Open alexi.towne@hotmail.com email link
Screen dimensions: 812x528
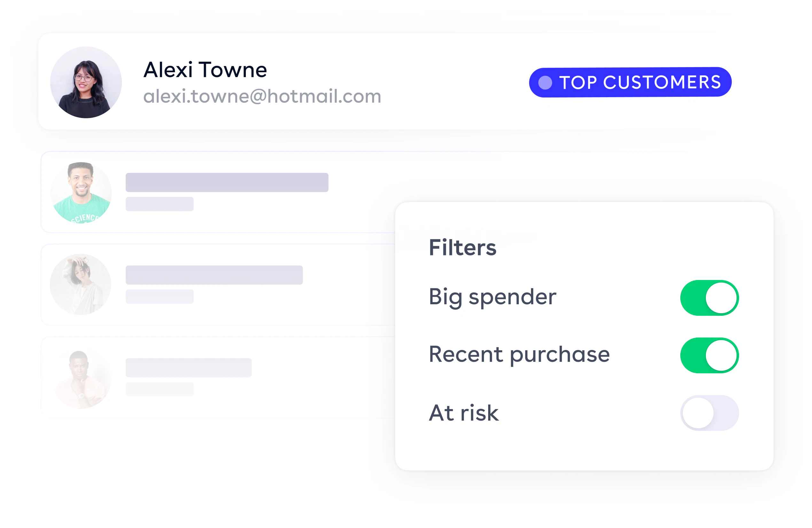click(x=262, y=96)
